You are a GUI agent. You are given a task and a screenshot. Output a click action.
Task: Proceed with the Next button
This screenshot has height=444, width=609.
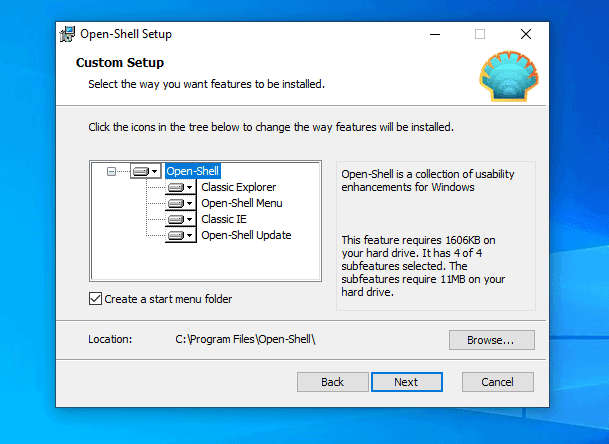(x=407, y=382)
